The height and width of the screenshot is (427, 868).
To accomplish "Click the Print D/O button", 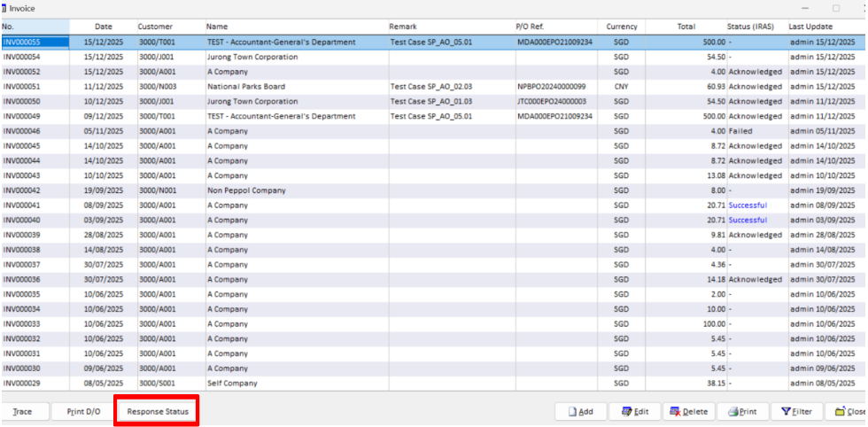I will (x=83, y=411).
